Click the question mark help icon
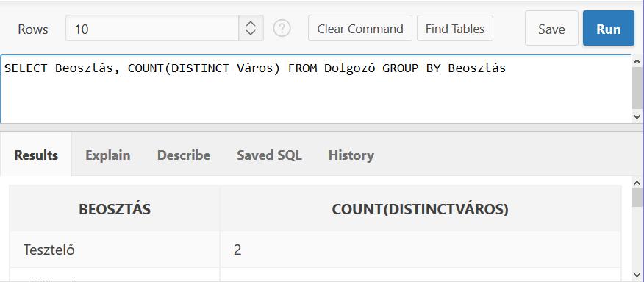The height and width of the screenshot is (282, 644). pos(282,29)
